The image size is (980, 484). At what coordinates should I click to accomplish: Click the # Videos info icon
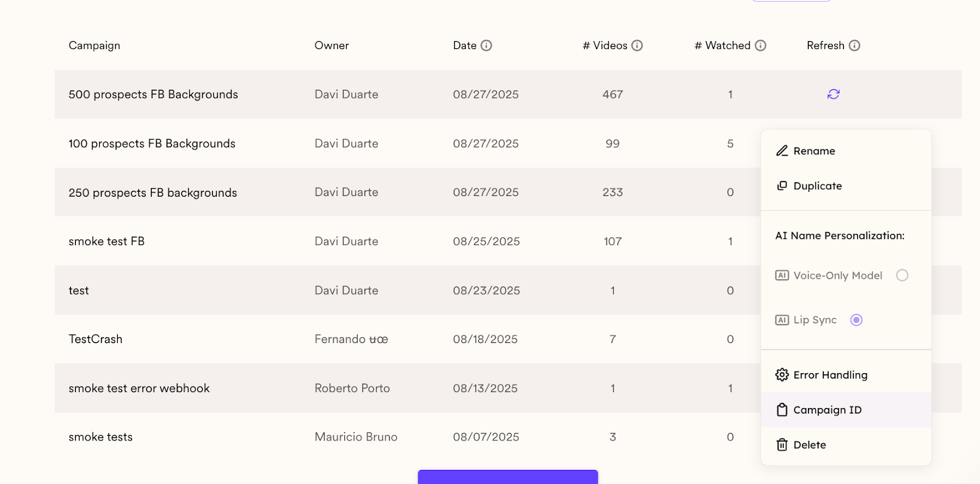[637, 45]
